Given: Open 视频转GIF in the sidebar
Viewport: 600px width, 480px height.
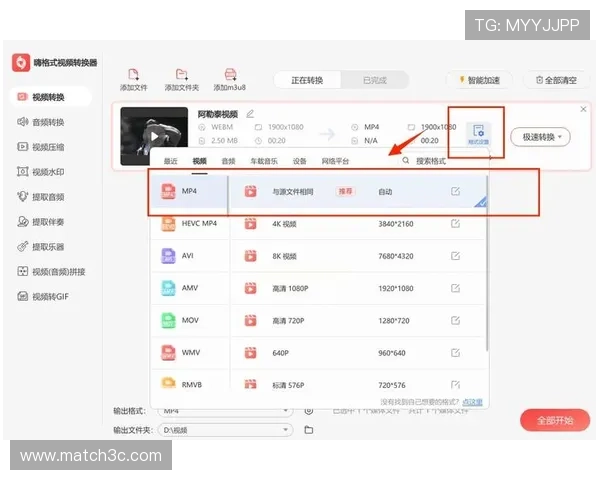Looking at the screenshot, I should 43,296.
